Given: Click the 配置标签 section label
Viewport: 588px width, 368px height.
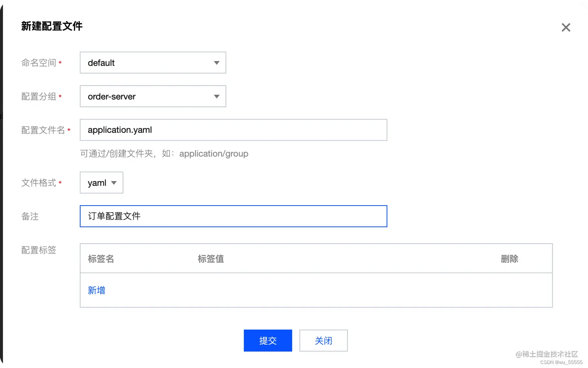Looking at the screenshot, I should tap(38, 250).
